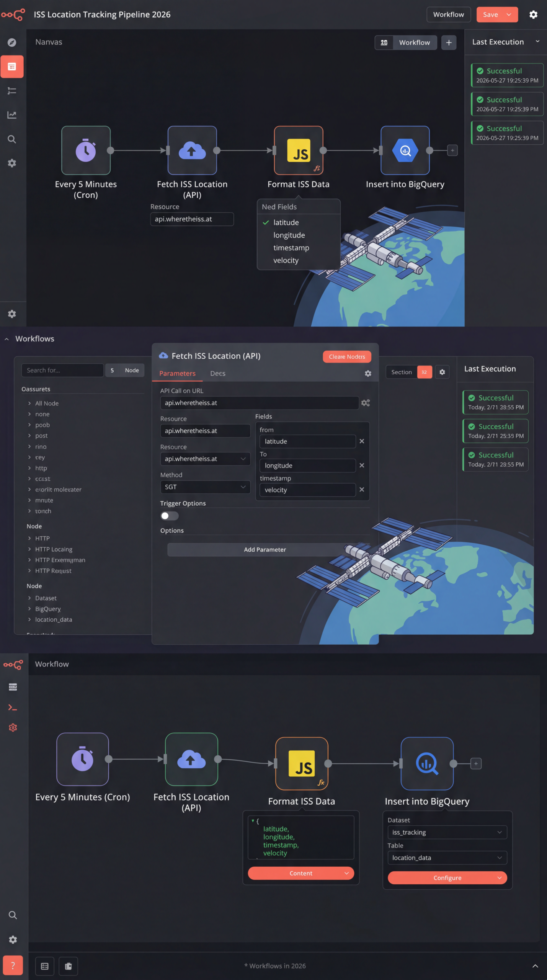Screen dimensions: 547x980
Task: Collapse the top Last Execution panel chevron
Action: (x=537, y=41)
